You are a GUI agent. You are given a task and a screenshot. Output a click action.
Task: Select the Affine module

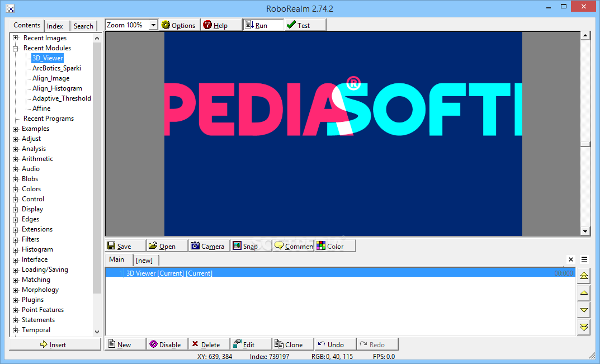tap(41, 108)
